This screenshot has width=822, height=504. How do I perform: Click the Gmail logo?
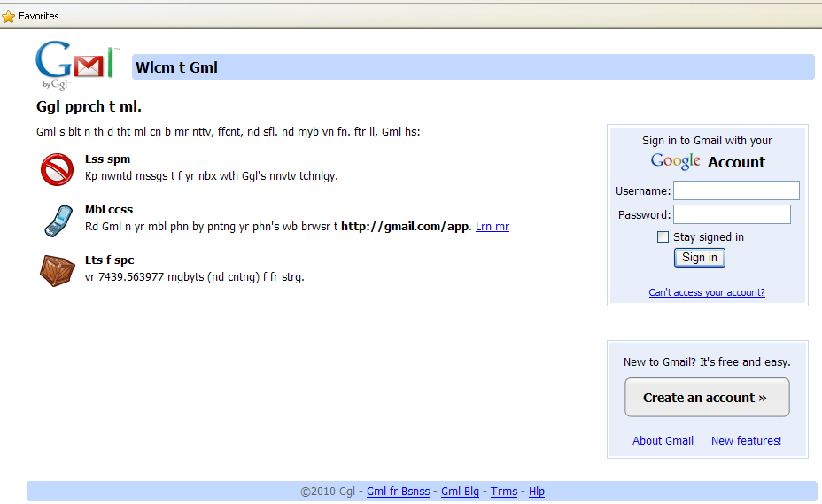coord(77,65)
